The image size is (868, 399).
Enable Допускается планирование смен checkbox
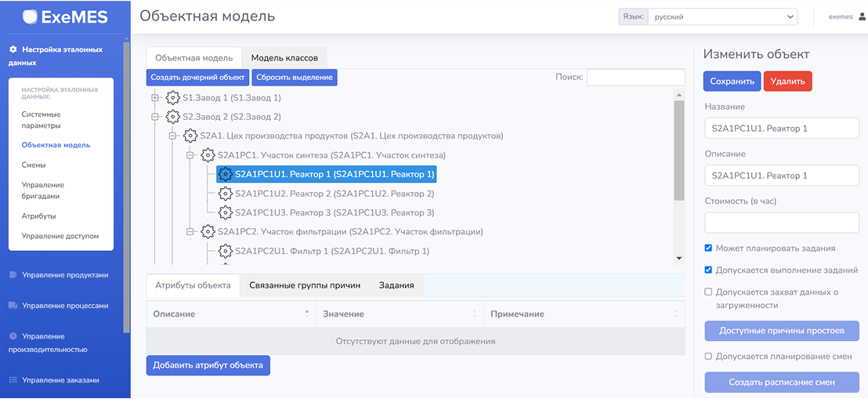click(x=708, y=357)
